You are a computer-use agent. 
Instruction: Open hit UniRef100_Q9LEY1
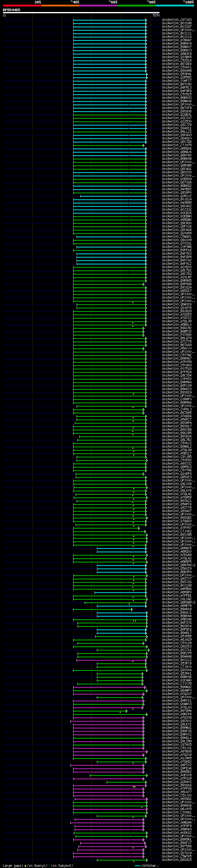177,724
